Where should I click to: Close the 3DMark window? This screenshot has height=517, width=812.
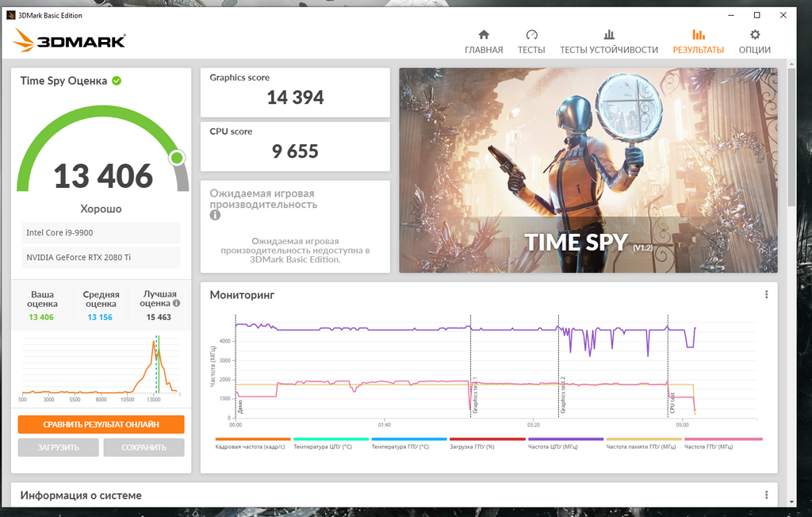point(783,15)
